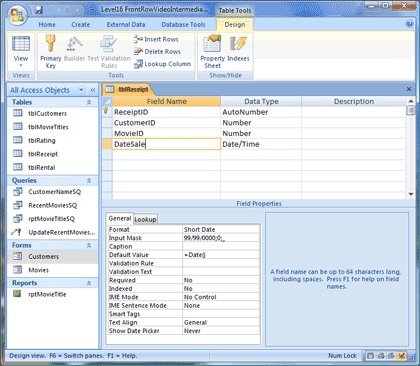Click Lookup Column in Tools group
Screen dimensions: 420x366
click(x=162, y=64)
